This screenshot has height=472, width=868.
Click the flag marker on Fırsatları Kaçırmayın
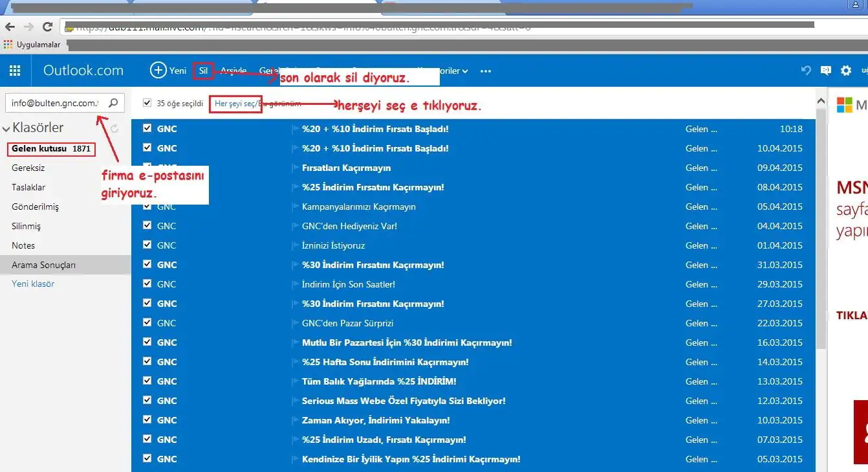[294, 168]
